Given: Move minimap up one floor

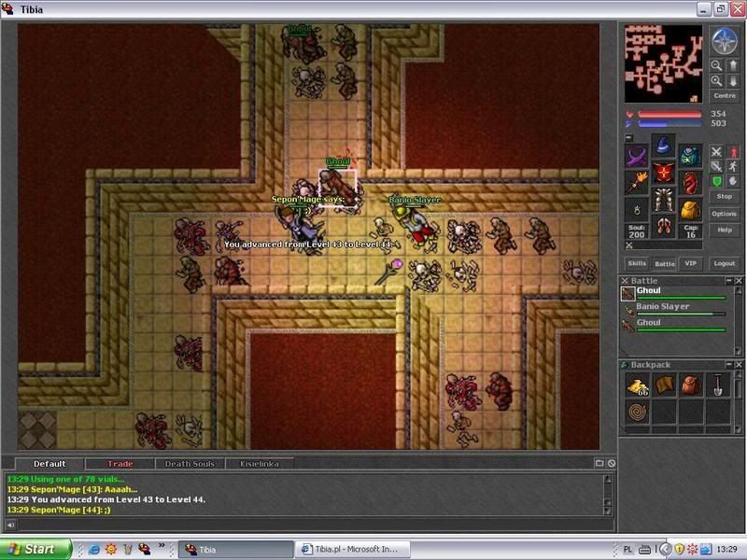Looking at the screenshot, I should [733, 65].
